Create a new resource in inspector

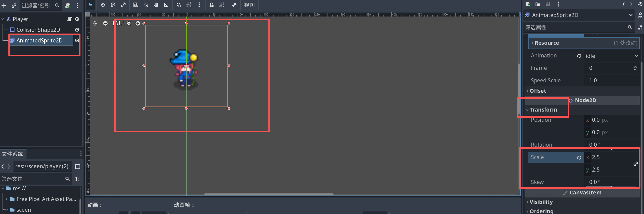click(x=528, y=4)
